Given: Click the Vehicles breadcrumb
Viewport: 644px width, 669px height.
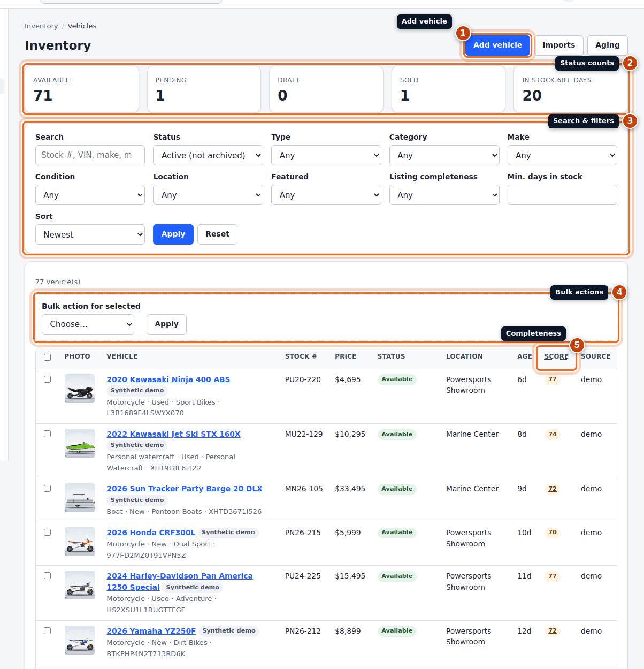Looking at the screenshot, I should pyautogui.click(x=82, y=26).
